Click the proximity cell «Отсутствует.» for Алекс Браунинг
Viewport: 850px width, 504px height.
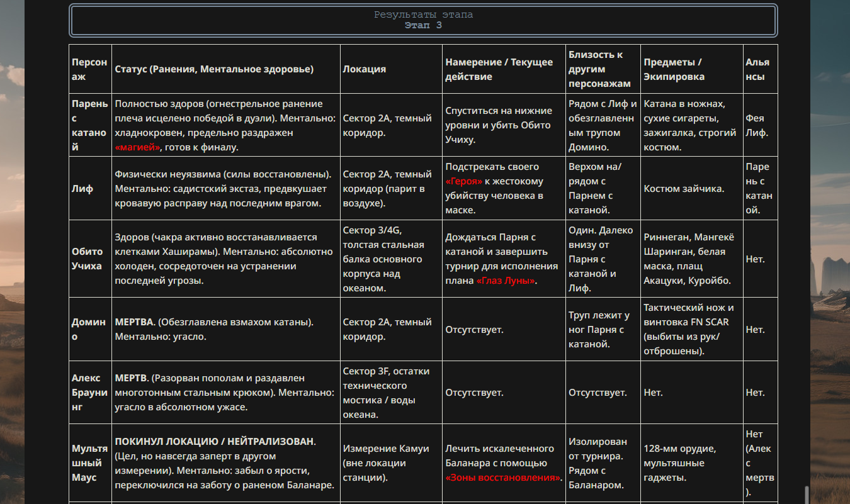(603, 393)
